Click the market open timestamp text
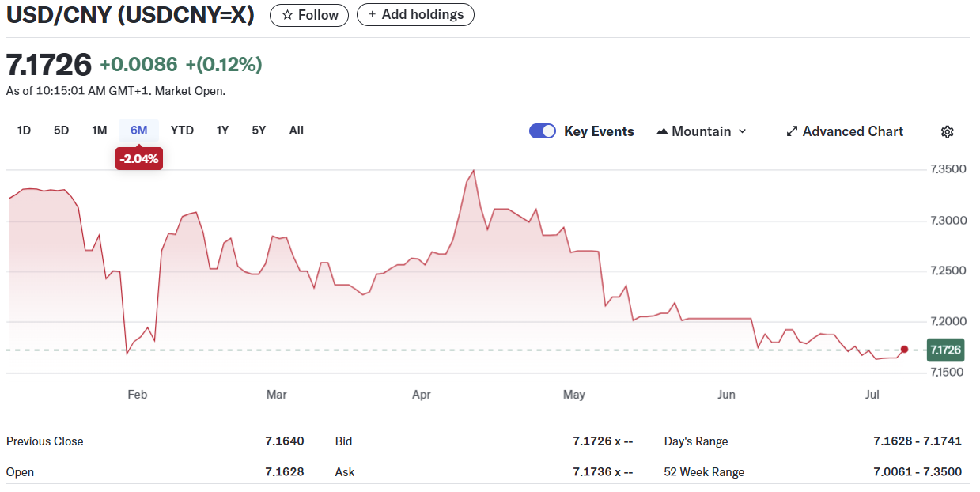 (115, 91)
